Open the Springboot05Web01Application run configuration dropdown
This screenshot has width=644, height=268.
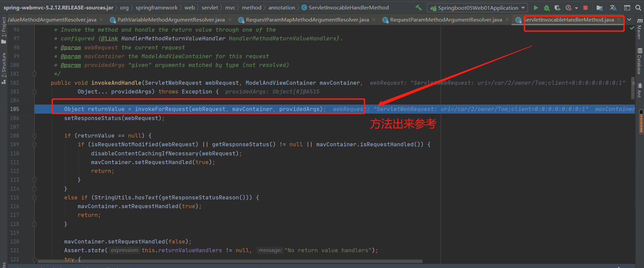click(477, 8)
